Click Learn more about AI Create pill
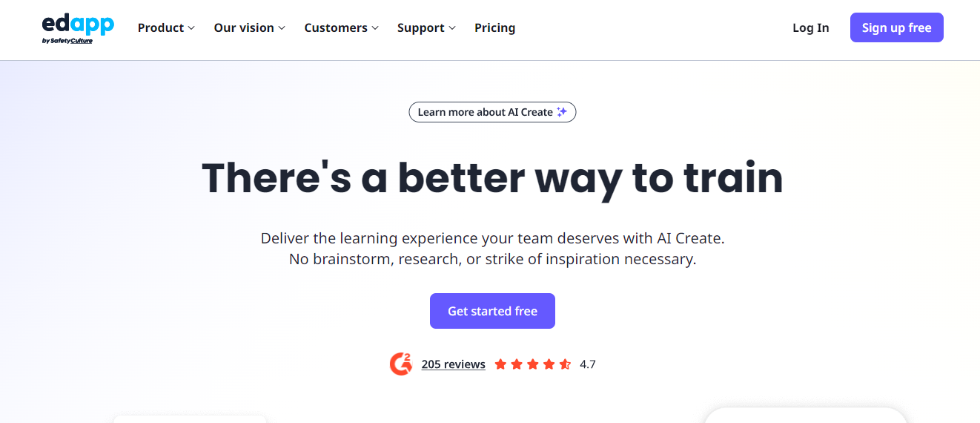The height and width of the screenshot is (423, 980). tap(492, 112)
